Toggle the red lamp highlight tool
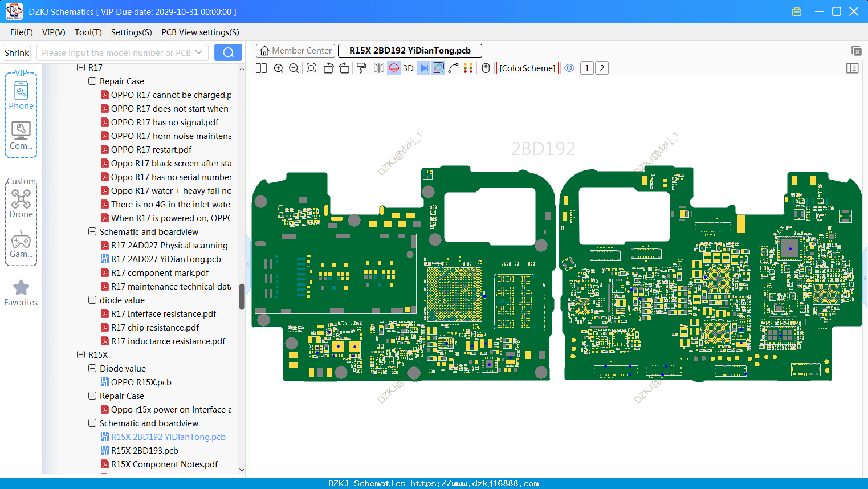Viewport: 868px width, 489px height. pyautogui.click(x=394, y=68)
